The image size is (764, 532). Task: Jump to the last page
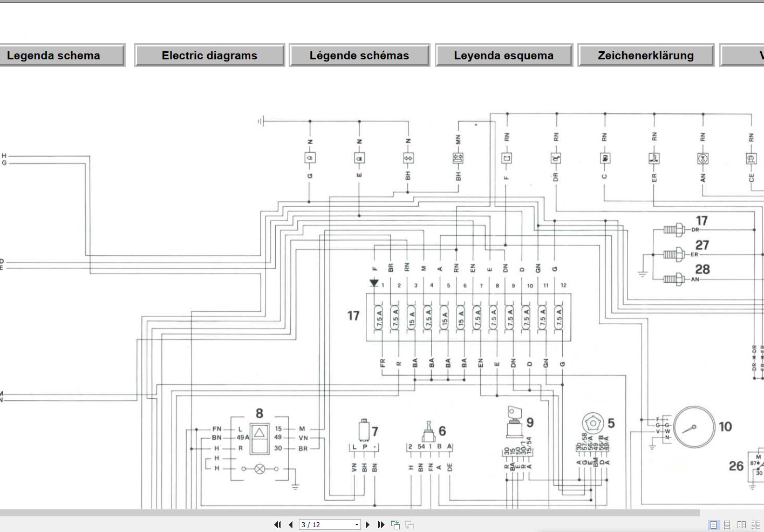(381, 524)
